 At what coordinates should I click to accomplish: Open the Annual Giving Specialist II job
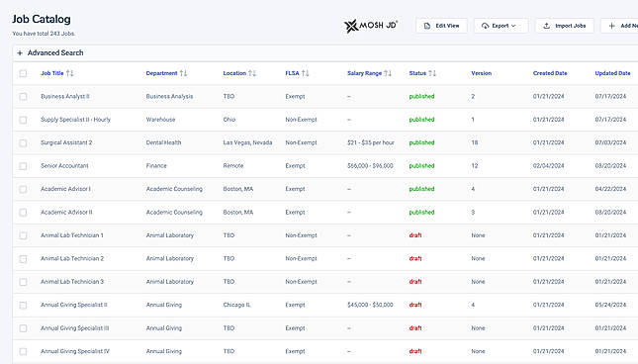73,305
